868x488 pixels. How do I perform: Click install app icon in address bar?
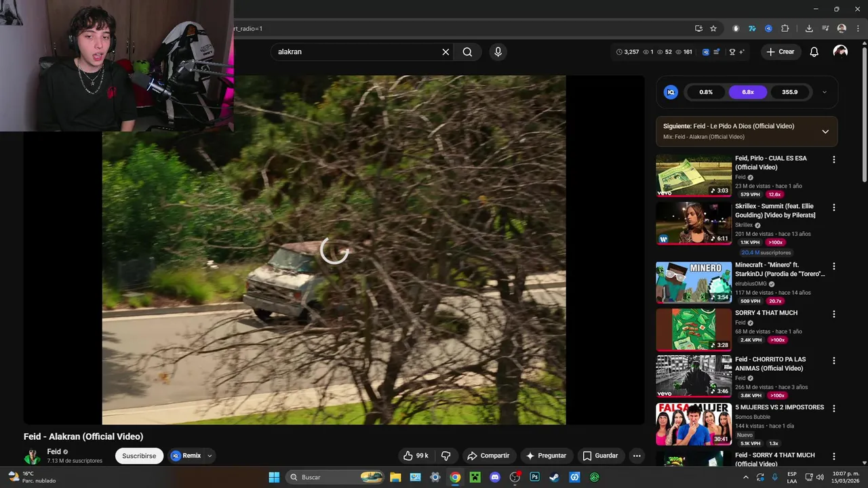coord(698,28)
